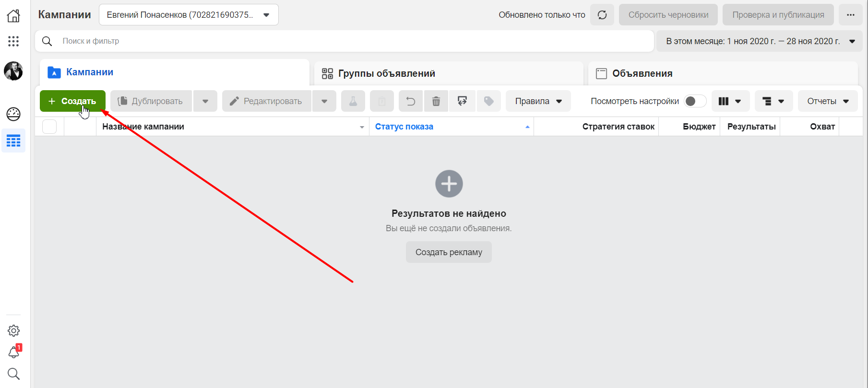Expand the Дублировать options arrow
Viewport: 868px width, 388px height.
point(205,101)
